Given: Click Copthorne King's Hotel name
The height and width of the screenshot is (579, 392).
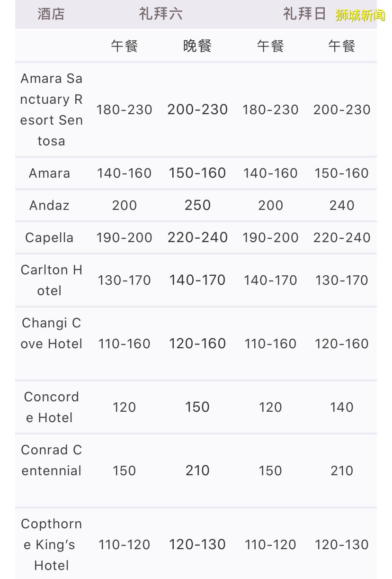Looking at the screenshot, I should pos(51,544).
